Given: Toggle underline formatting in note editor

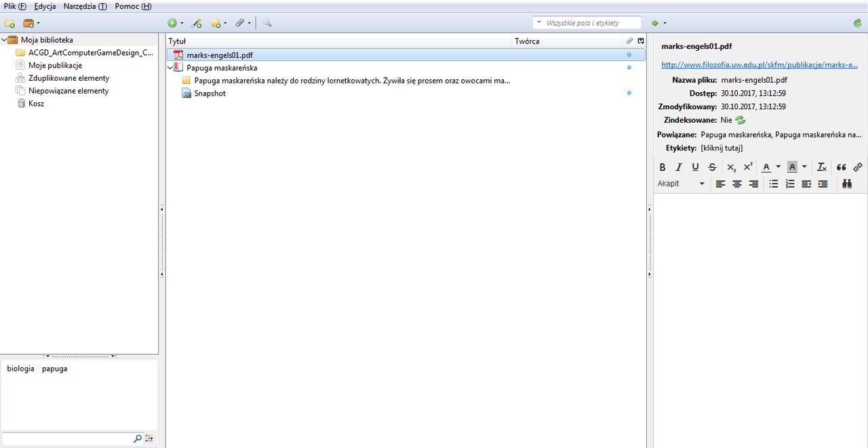Looking at the screenshot, I should (x=695, y=167).
